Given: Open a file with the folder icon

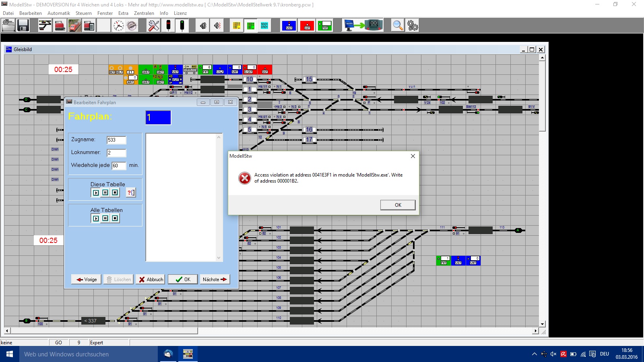Looking at the screenshot, I should tap(8, 25).
